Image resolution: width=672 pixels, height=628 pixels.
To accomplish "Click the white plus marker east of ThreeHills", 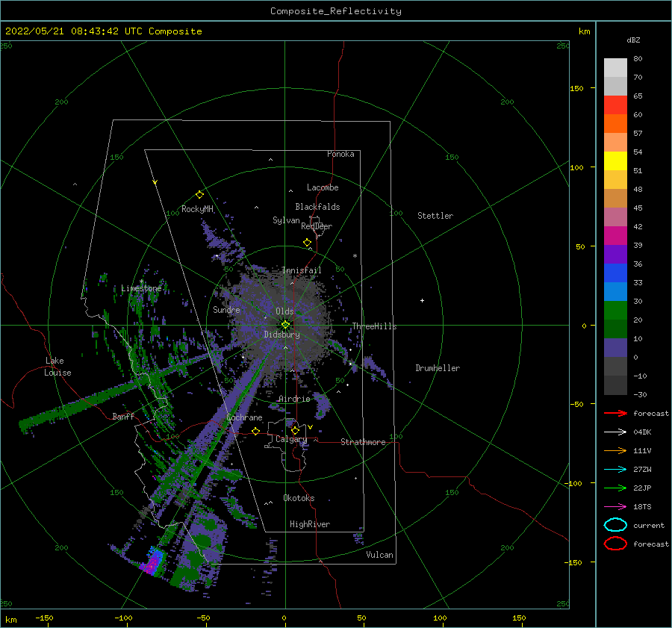I will (422, 300).
